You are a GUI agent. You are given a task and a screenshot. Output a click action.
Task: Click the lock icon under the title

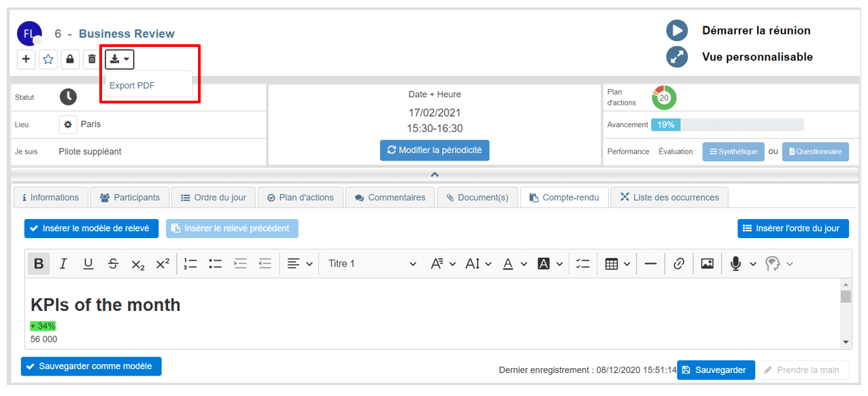click(x=70, y=59)
